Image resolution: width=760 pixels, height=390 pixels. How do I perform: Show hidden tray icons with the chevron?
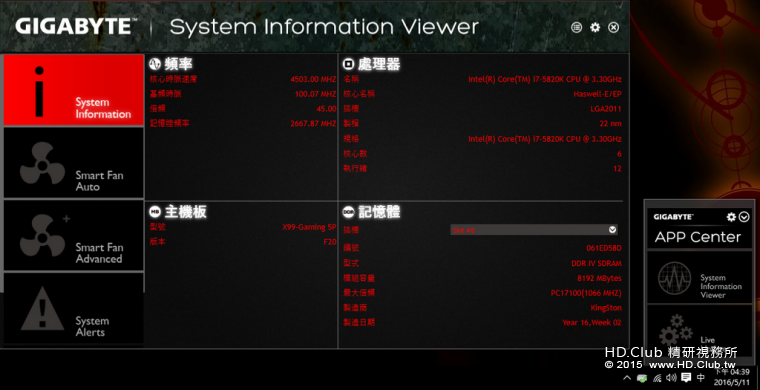(627, 378)
